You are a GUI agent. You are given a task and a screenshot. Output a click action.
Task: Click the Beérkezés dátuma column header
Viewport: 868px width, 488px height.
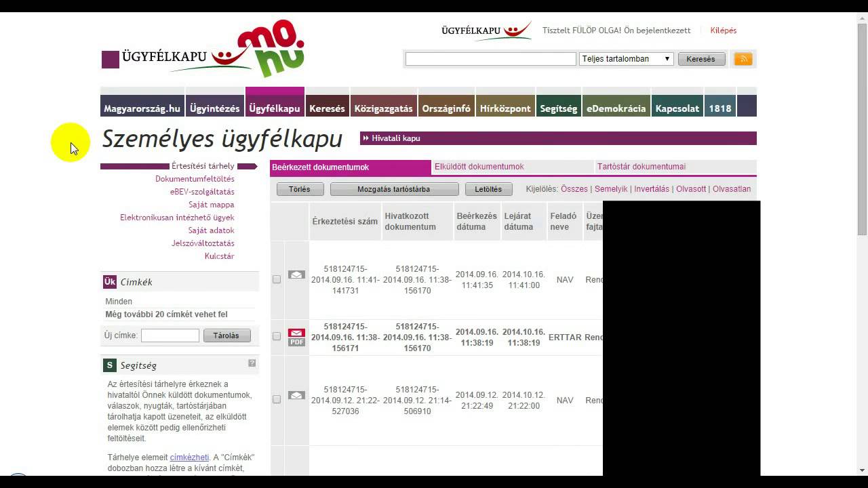[x=477, y=222]
